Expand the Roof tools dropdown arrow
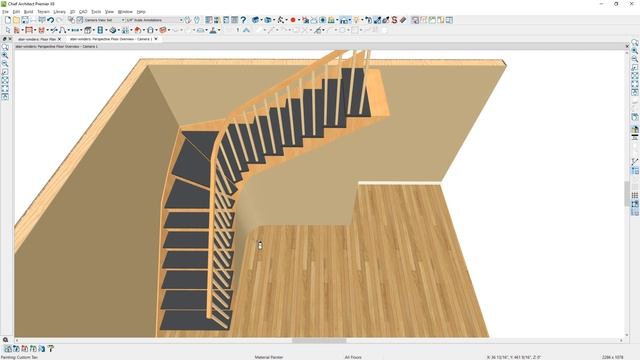Screen dimensions: 640x360 [x=144, y=31]
